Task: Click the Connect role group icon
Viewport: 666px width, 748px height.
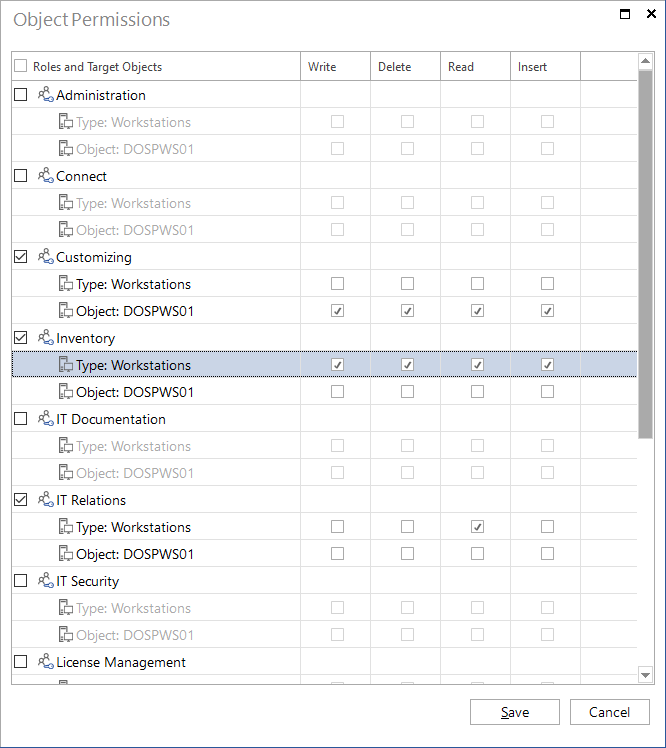Action: click(46, 176)
